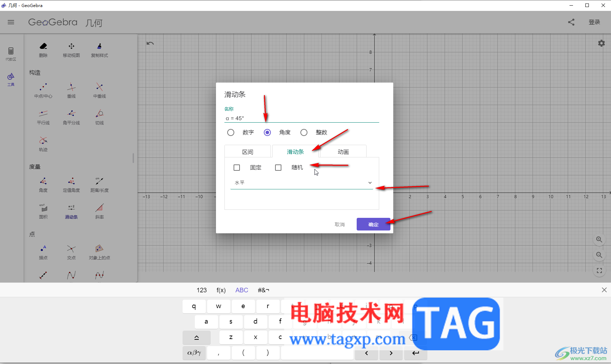
Task: Switch keyboard to ABC layout
Action: [242, 290]
